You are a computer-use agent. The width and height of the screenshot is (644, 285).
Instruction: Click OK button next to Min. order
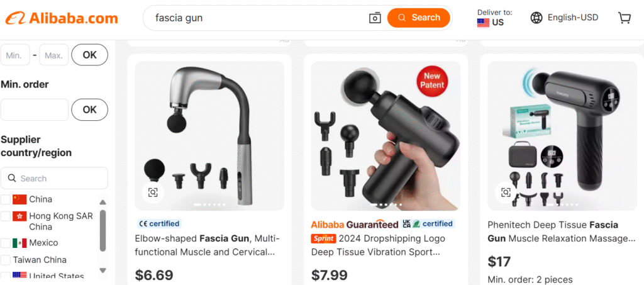pos(89,109)
